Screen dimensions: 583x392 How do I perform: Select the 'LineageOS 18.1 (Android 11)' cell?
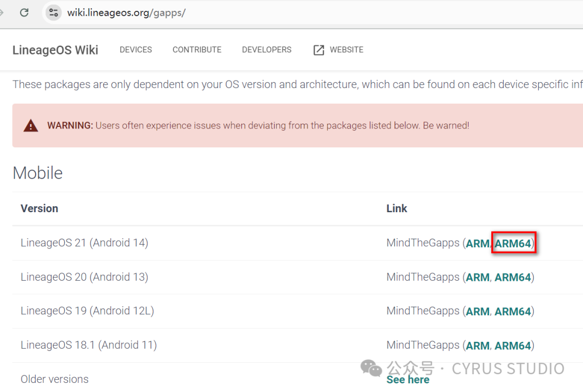point(89,345)
